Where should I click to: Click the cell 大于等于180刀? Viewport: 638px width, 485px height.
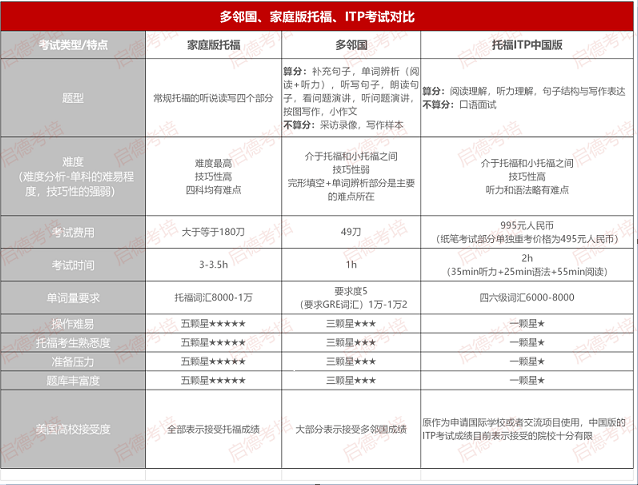[214, 232]
